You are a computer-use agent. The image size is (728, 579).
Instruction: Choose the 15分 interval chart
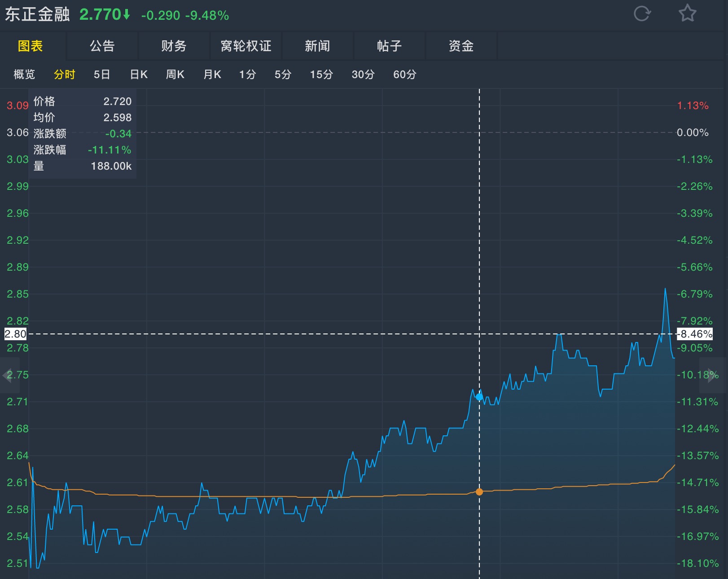[x=321, y=75]
